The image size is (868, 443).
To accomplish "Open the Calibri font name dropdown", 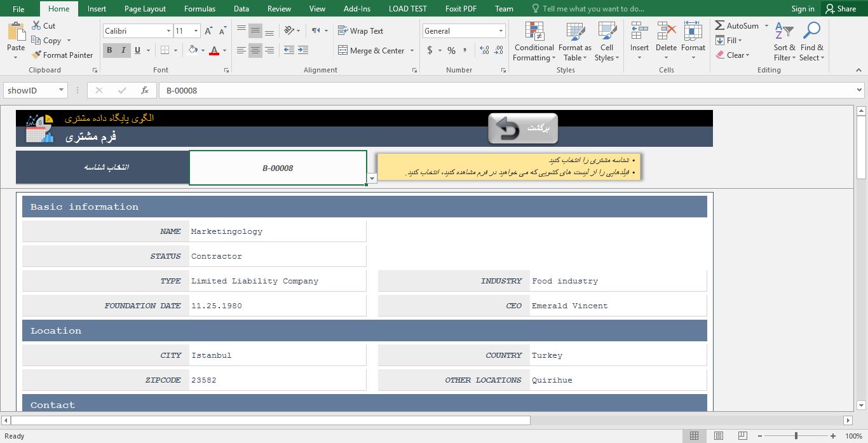I will coord(168,31).
